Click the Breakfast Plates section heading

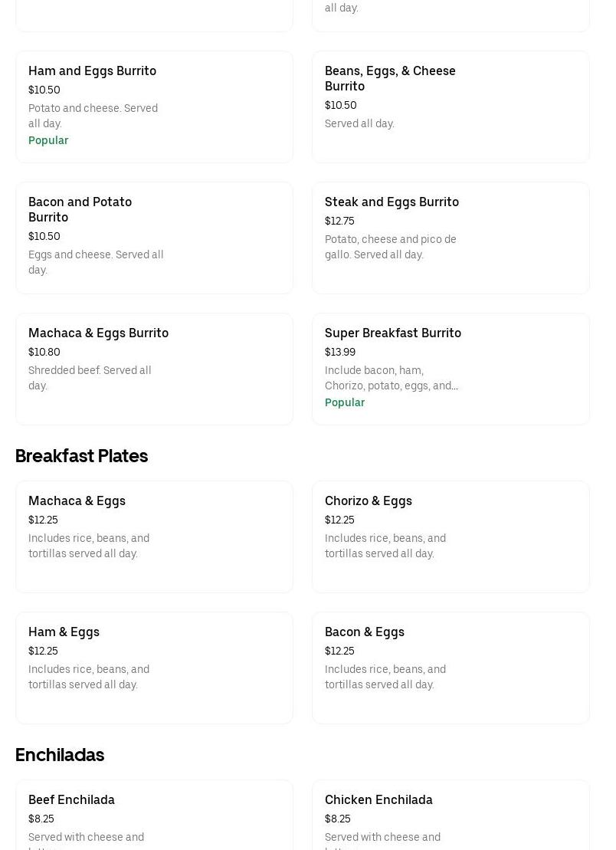point(81,456)
